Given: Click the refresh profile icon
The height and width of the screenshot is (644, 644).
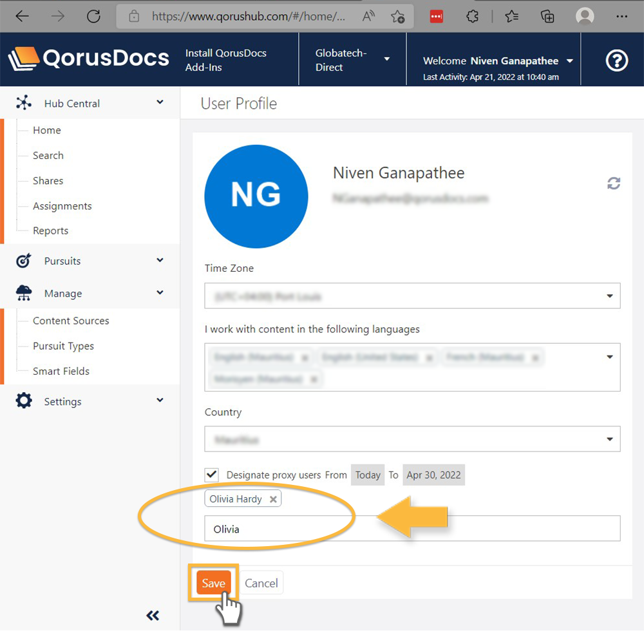Looking at the screenshot, I should pyautogui.click(x=614, y=184).
